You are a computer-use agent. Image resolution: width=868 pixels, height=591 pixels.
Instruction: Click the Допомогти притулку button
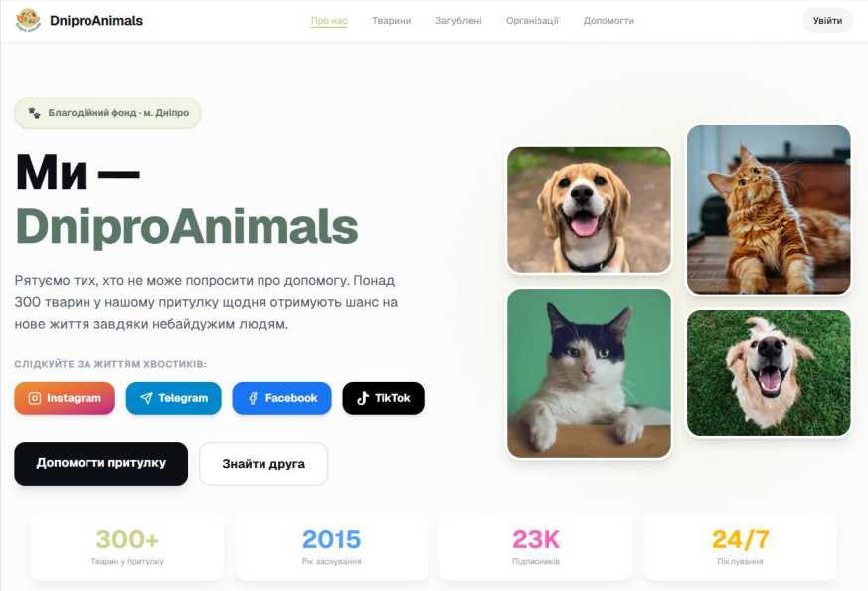pyautogui.click(x=100, y=464)
